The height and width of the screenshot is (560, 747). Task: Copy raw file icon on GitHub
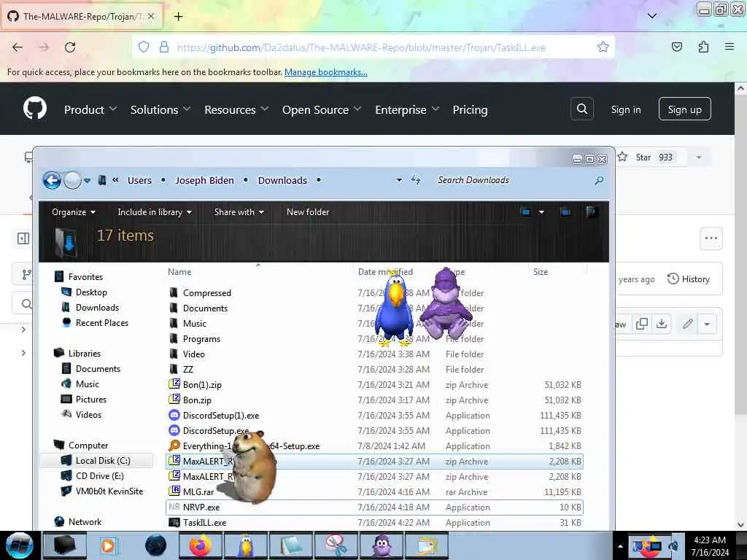tap(642, 324)
